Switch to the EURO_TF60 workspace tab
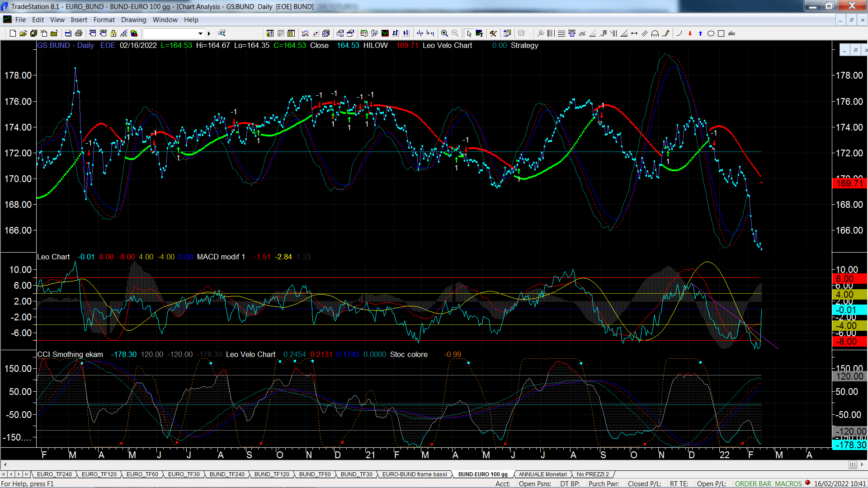 [142, 474]
